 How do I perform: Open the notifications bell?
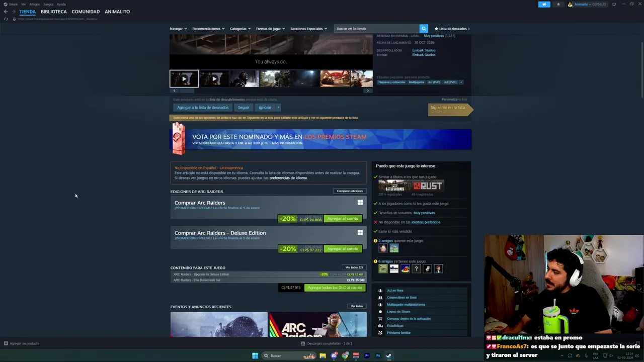[x=558, y=5]
